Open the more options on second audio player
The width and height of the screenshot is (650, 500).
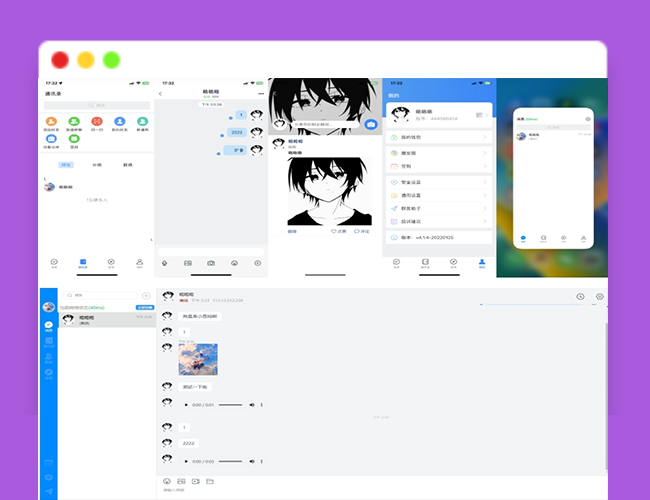click(x=262, y=461)
